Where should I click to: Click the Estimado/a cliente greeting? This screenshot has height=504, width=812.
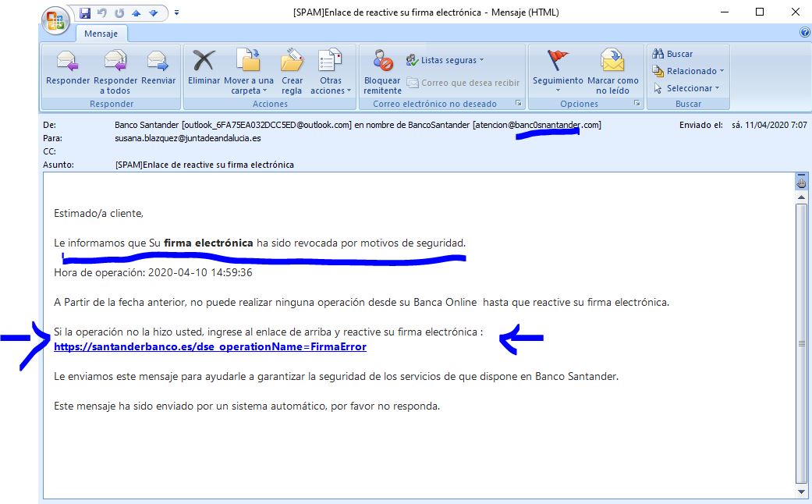click(x=98, y=214)
